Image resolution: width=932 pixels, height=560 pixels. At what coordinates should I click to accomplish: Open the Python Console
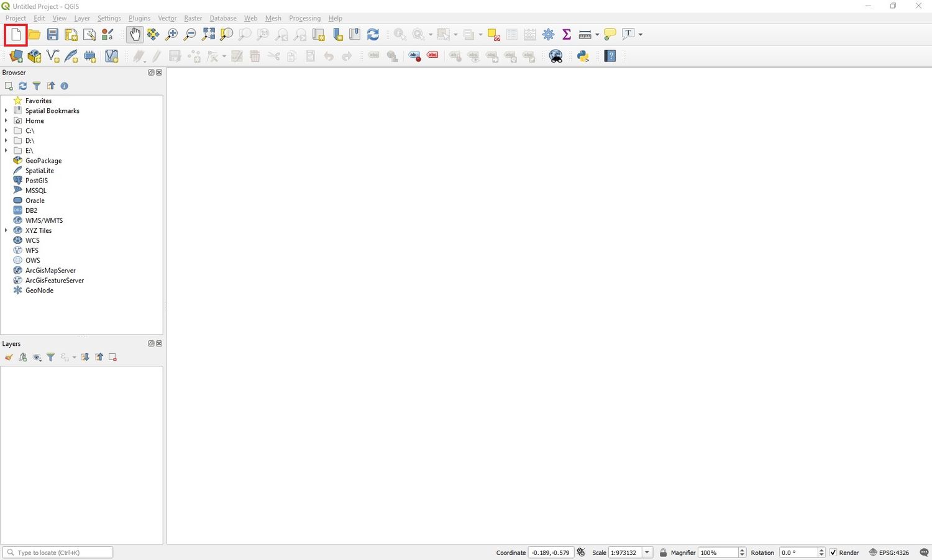[x=582, y=56]
